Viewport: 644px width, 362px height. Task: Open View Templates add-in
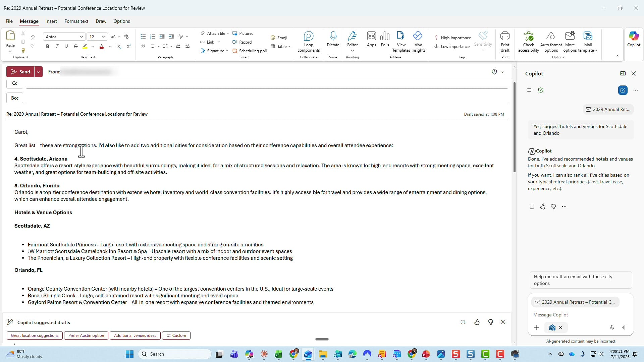(401, 42)
